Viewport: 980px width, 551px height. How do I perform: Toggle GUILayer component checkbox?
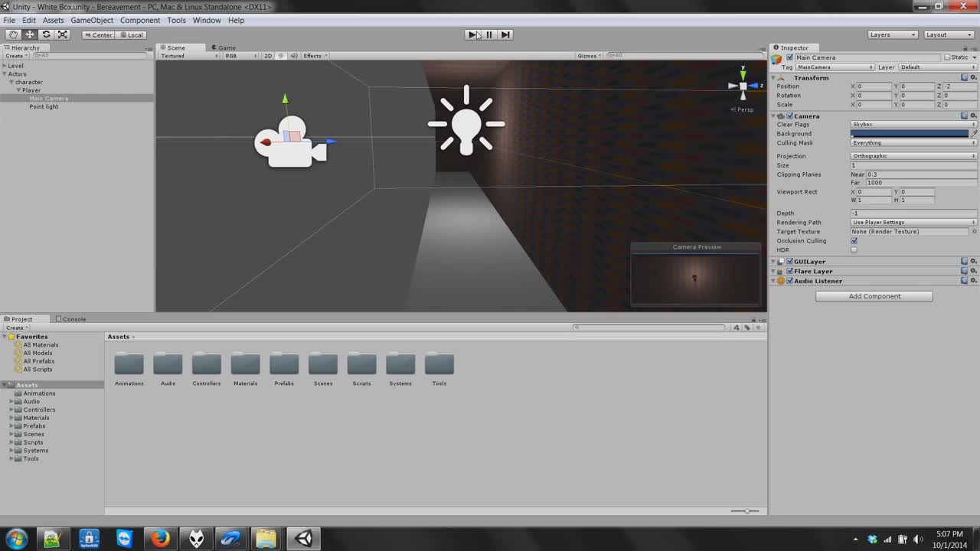tap(789, 262)
